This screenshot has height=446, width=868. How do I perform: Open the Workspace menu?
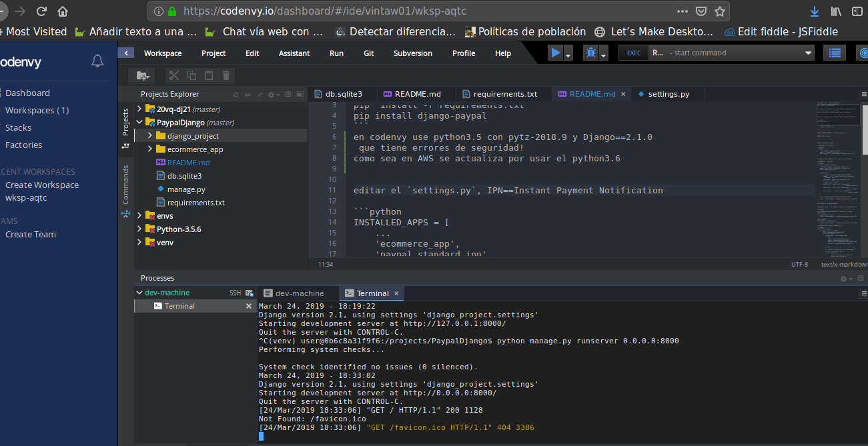163,53
